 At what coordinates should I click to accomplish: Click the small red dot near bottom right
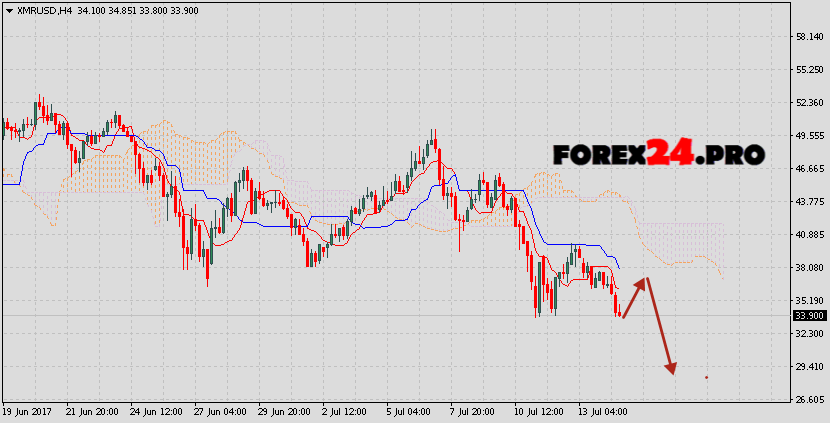pos(706,377)
